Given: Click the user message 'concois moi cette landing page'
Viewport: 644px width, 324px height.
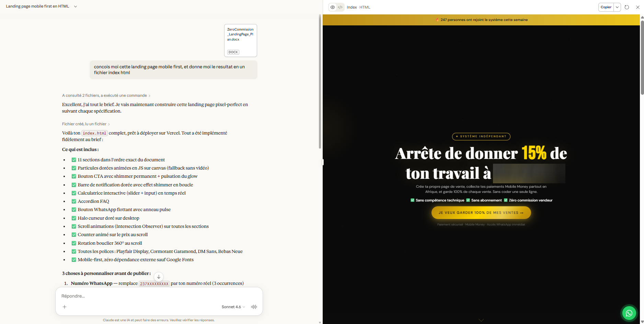Looking at the screenshot, I should [173, 70].
